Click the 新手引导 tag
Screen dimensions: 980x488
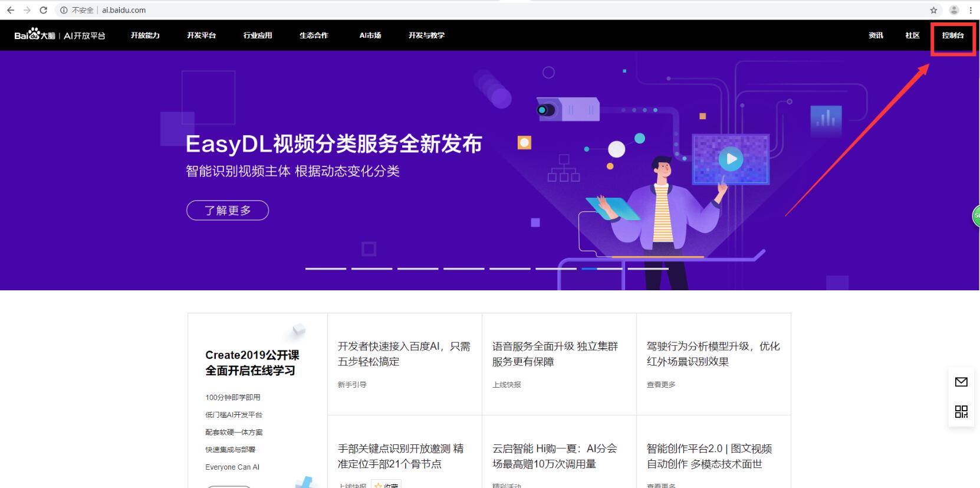[352, 385]
